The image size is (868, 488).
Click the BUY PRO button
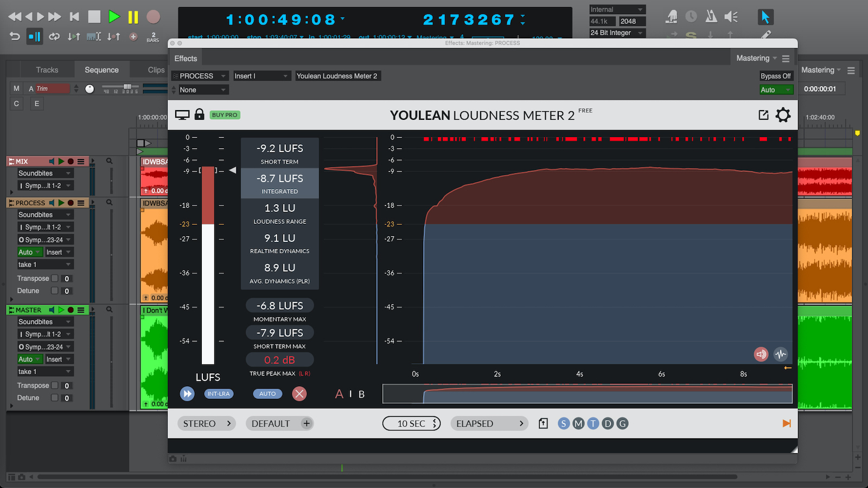click(225, 115)
